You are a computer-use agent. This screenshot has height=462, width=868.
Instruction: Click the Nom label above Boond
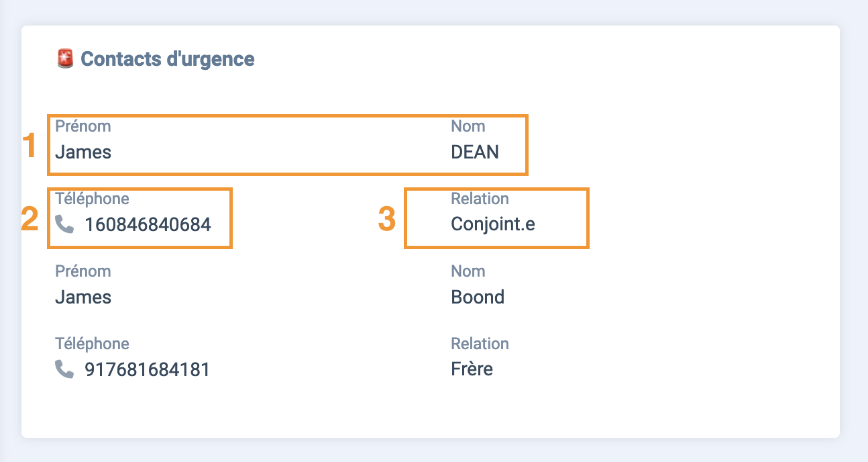[x=468, y=271]
